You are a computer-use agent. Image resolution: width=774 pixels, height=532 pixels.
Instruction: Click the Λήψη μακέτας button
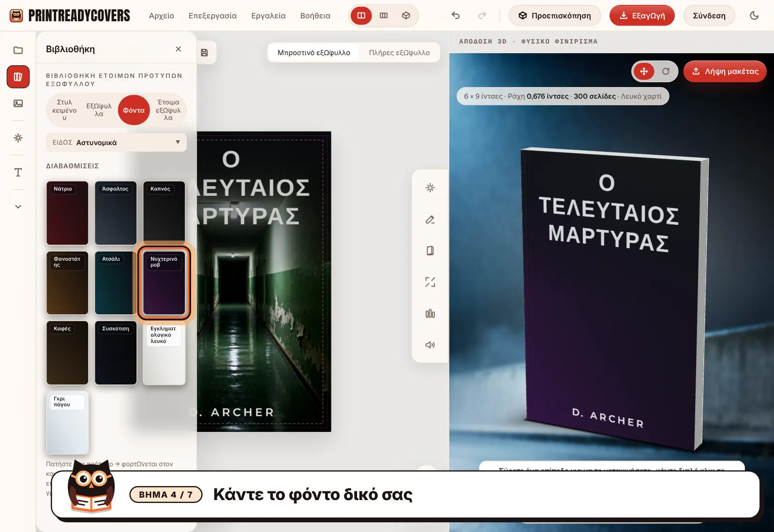click(x=725, y=71)
